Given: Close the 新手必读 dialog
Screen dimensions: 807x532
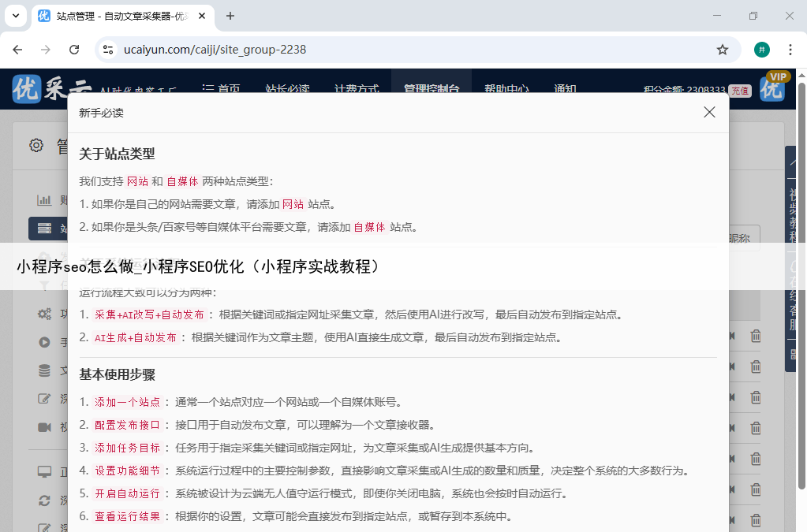Looking at the screenshot, I should click(x=709, y=112).
